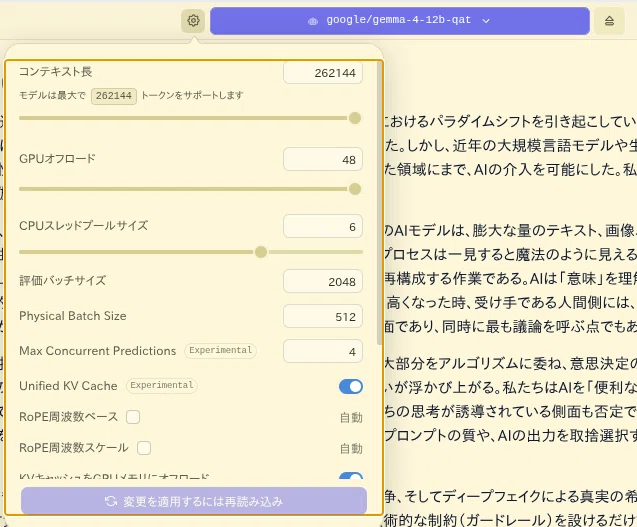Image resolution: width=637 pixels, height=527 pixels.
Task: Click the Physical Batch Size field showing 512
Action: coord(323,316)
